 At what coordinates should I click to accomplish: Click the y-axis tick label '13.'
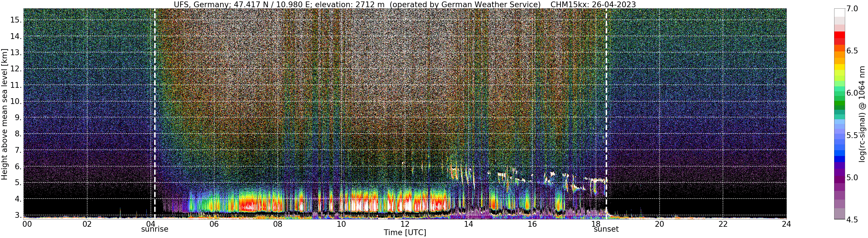pos(16,53)
